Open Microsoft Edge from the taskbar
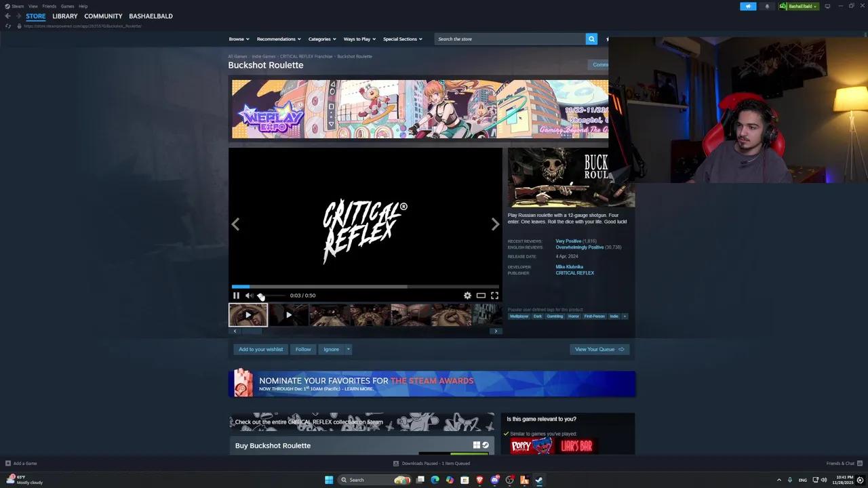This screenshot has height=488, width=868. (436, 480)
